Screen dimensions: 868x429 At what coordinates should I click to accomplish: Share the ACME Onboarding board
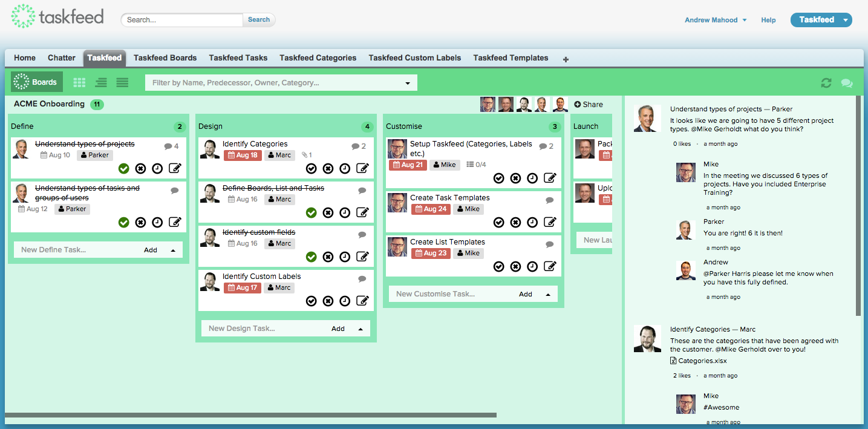589,105
